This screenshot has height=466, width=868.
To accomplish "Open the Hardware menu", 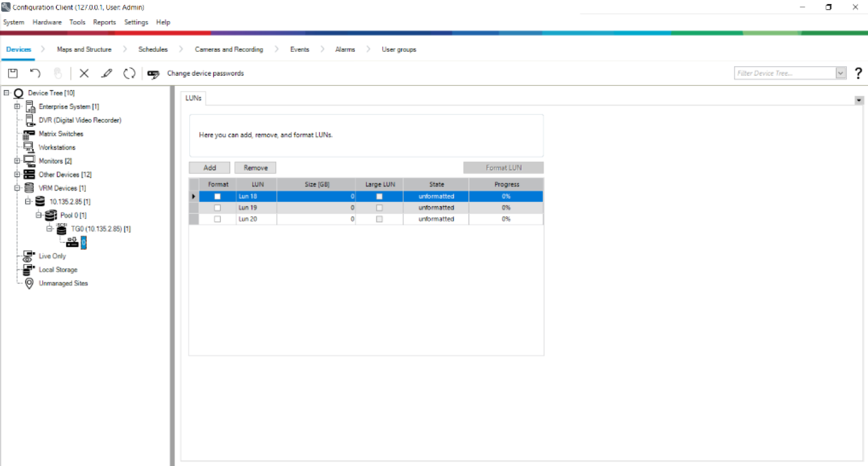I will click(x=47, y=22).
